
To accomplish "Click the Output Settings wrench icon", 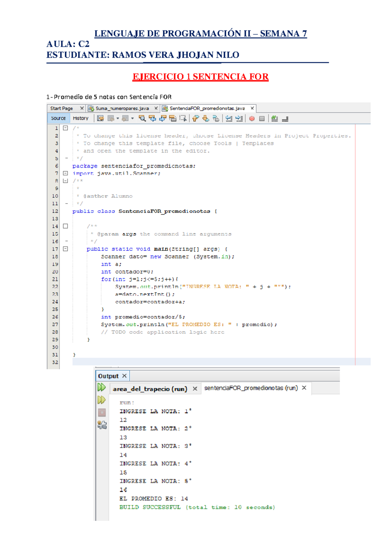I will pos(102,425).
